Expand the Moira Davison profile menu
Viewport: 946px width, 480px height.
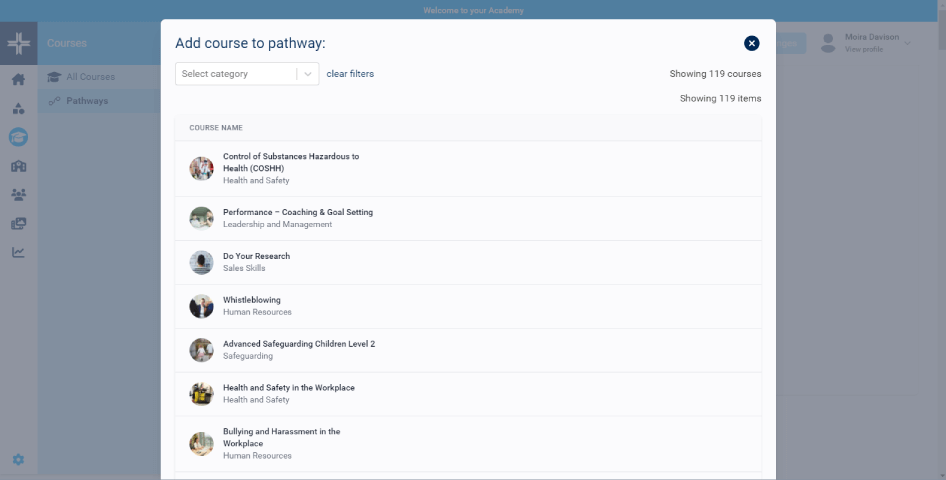tap(907, 43)
